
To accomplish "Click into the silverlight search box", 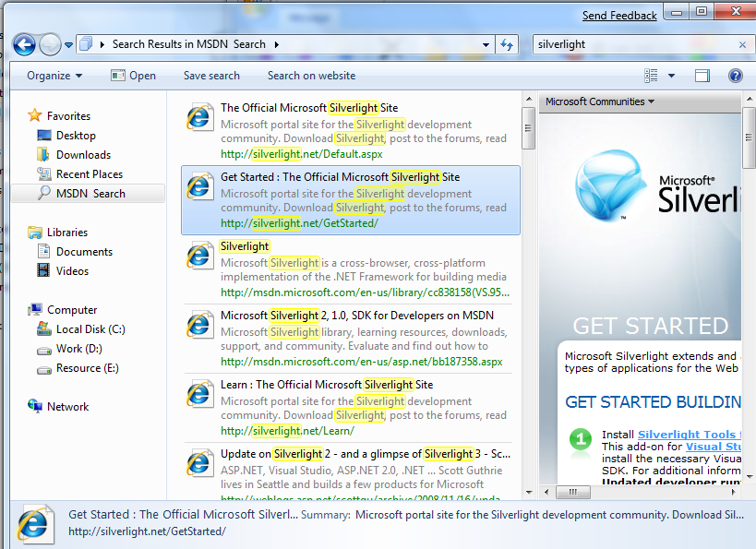I will pyautogui.click(x=635, y=44).
